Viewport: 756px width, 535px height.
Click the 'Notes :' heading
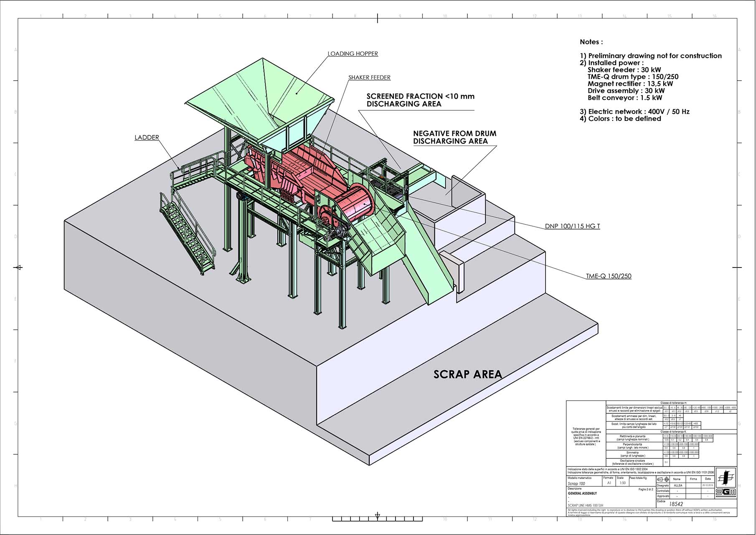point(591,42)
